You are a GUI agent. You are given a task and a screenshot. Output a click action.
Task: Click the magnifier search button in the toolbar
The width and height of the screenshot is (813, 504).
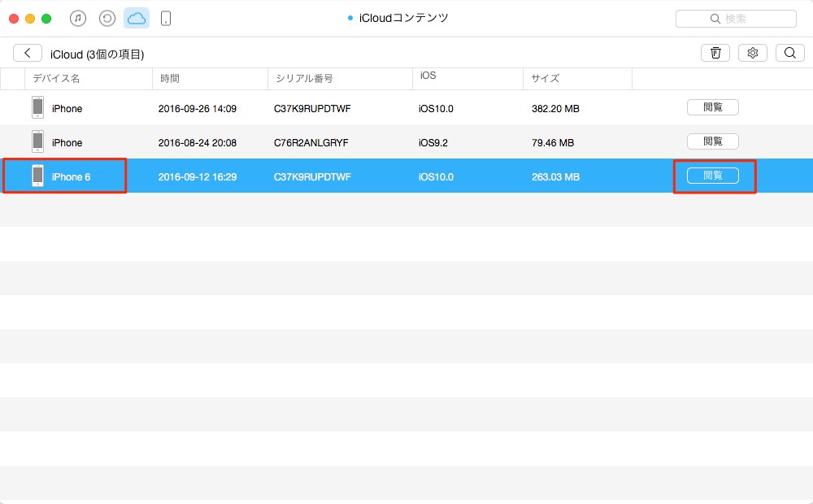790,53
